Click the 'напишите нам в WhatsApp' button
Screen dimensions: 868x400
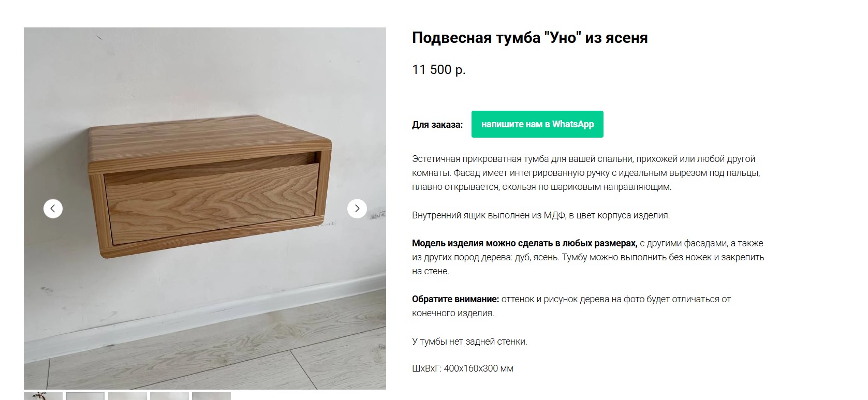(x=537, y=124)
